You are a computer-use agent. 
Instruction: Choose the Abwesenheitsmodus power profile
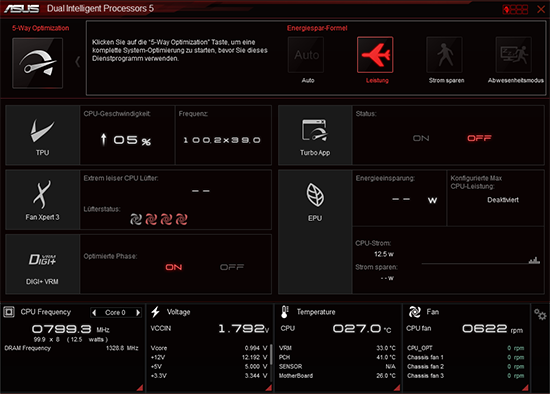[x=514, y=55]
